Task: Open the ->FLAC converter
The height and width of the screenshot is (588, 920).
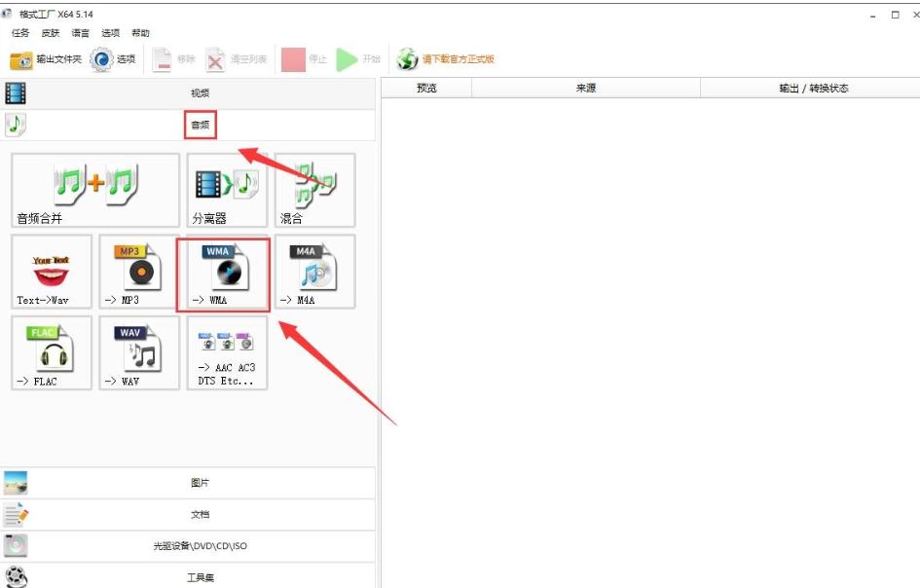Action: coord(50,352)
